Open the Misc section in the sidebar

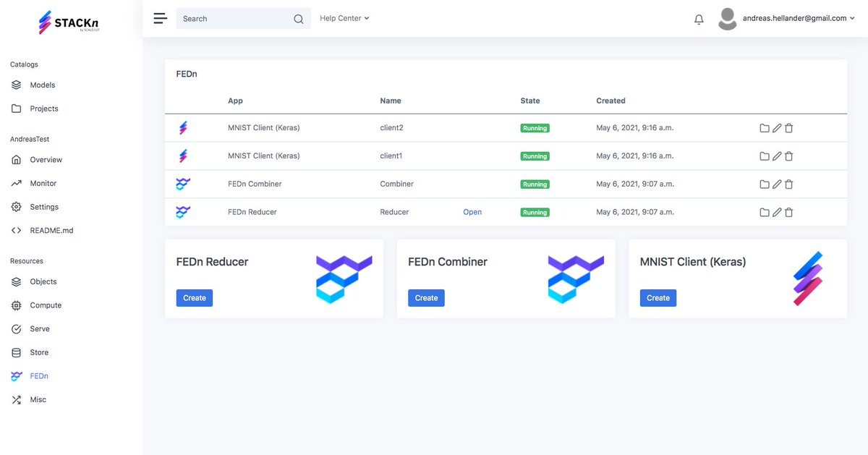(17, 399)
